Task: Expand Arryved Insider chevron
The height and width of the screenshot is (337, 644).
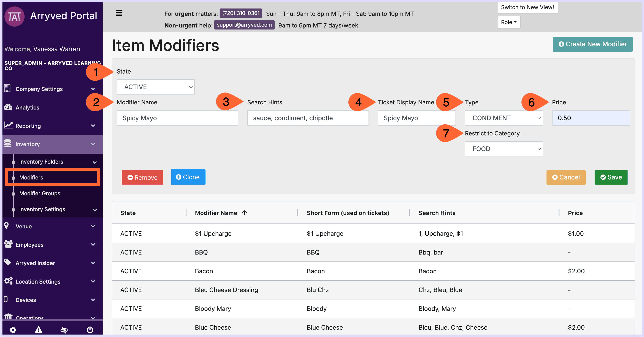Action: coord(93,263)
